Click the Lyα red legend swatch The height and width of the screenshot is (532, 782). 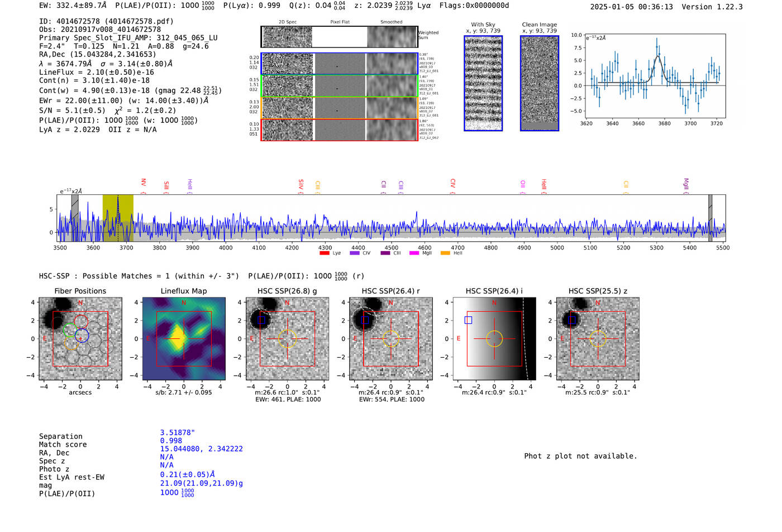324,253
